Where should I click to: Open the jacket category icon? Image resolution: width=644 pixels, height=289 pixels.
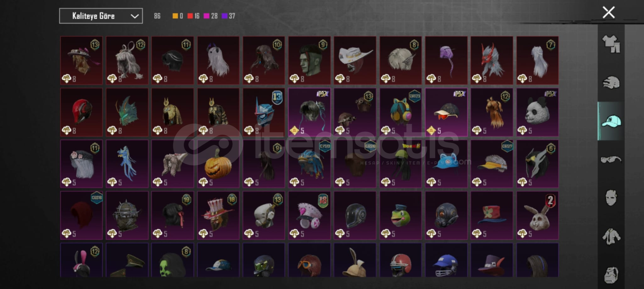[x=611, y=236]
